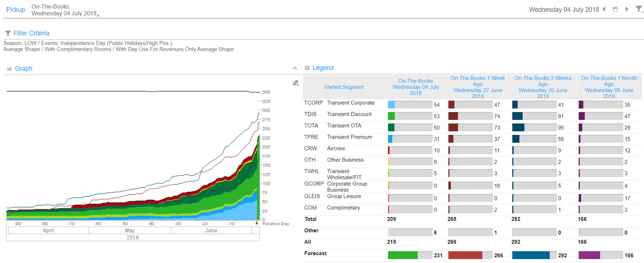Click the light blue Transient Corporate bar swatch
644x263 pixels.
pos(391,105)
